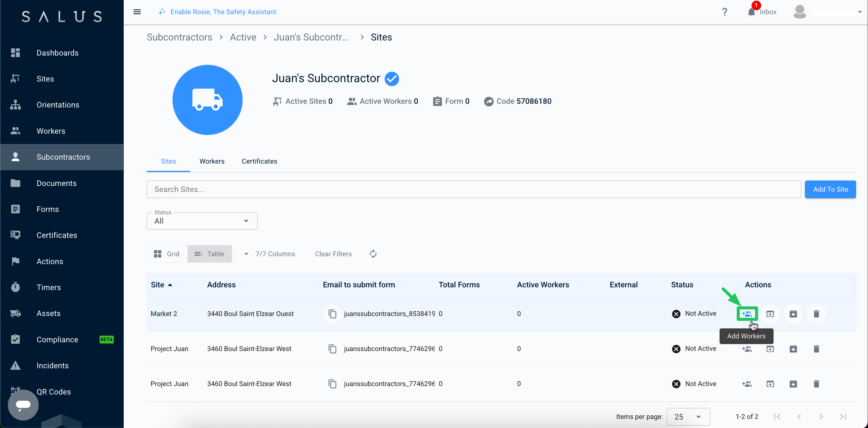Click the 3440 Boul Saint Elzear Ouest address
Viewport: 868px width, 428px height.
250,314
